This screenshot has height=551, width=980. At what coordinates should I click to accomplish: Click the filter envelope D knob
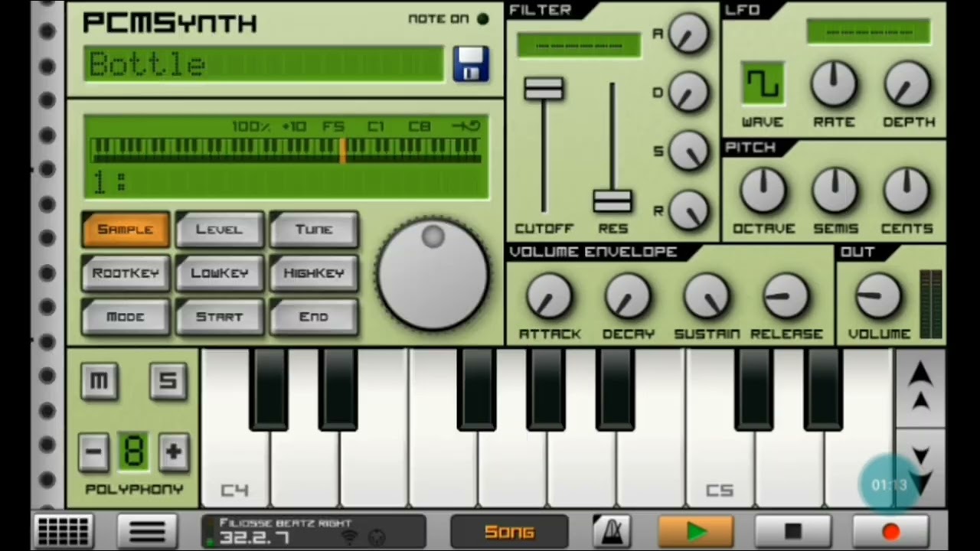688,93
